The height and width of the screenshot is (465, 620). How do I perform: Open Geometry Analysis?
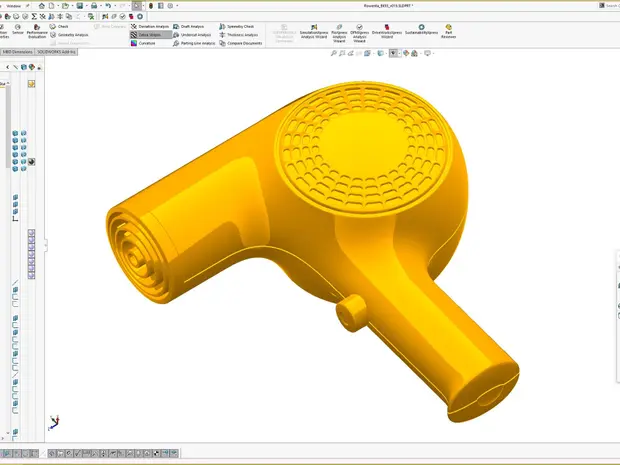pos(70,35)
